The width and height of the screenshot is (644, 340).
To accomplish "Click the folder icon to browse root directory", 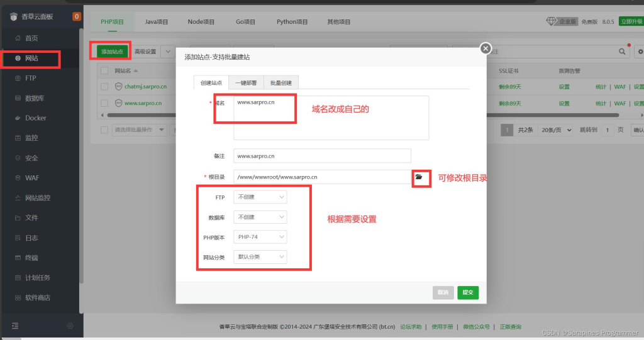I will pos(418,177).
